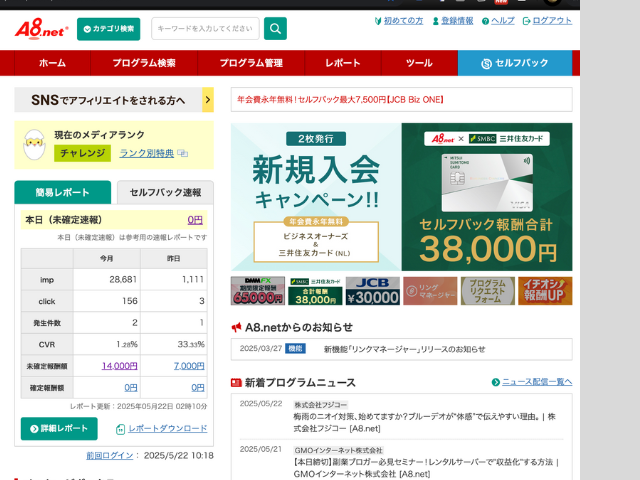This screenshot has width=640, height=480.
Task: Click the green magnifier search button
Action: pos(275,29)
